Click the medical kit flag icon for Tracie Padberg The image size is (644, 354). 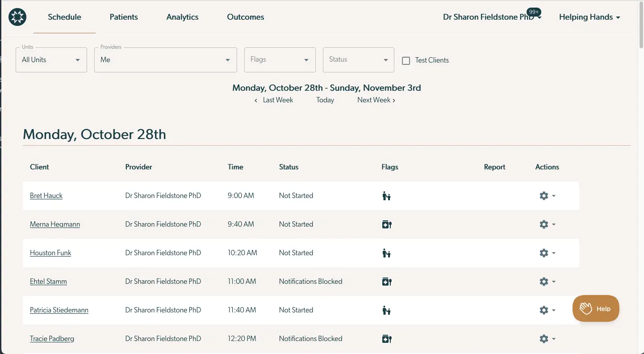pos(386,338)
